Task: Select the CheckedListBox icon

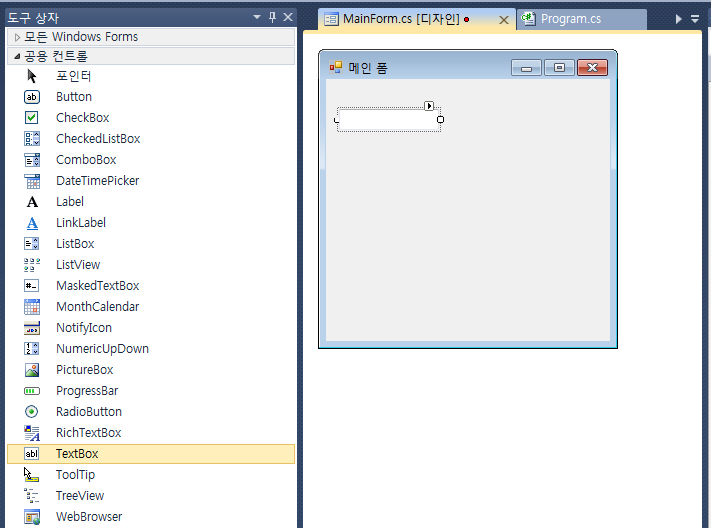Action: point(32,139)
